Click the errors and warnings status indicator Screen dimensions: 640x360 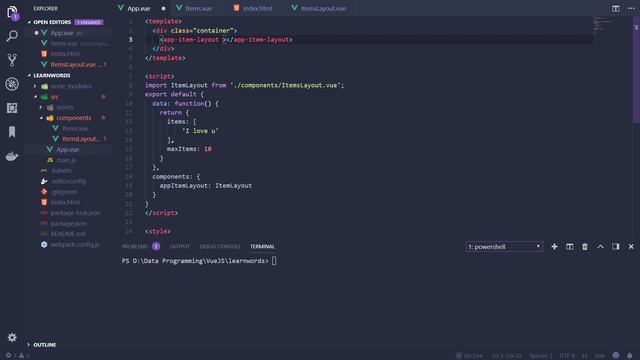click(17, 356)
